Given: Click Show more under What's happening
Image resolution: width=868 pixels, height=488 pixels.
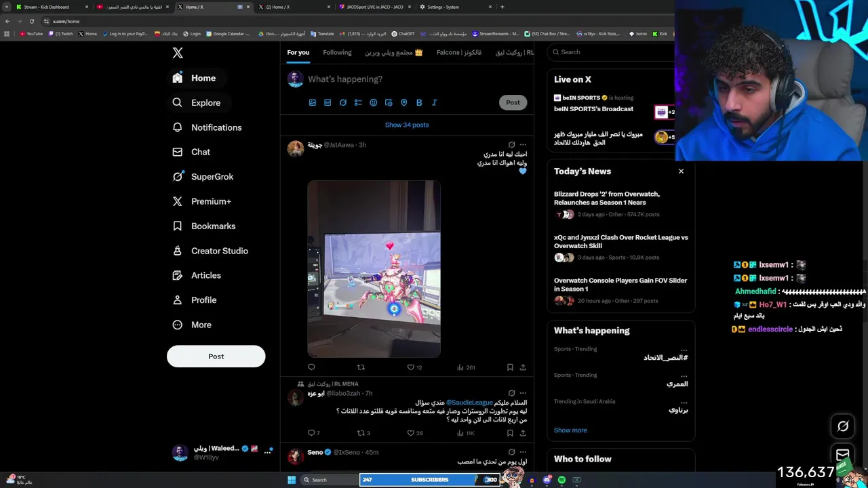Looking at the screenshot, I should click(570, 430).
